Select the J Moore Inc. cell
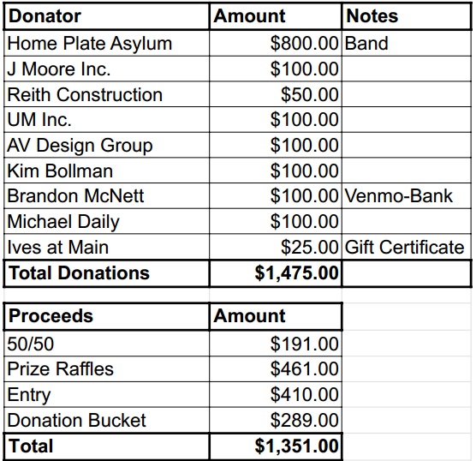 pyautogui.click(x=106, y=69)
